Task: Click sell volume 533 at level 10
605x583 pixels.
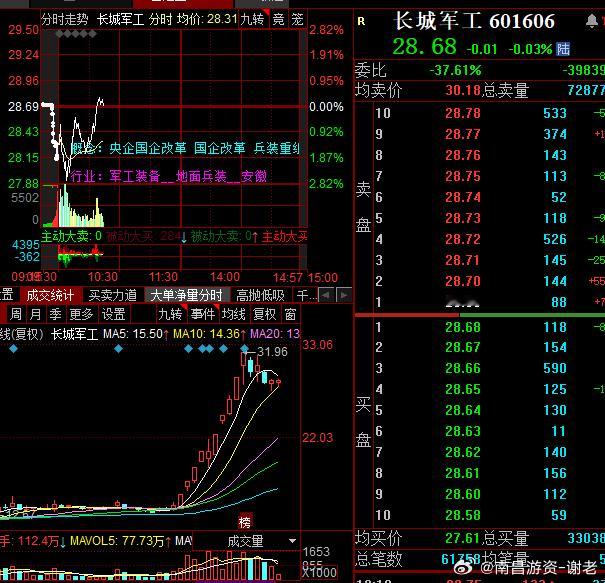Action: [x=555, y=113]
